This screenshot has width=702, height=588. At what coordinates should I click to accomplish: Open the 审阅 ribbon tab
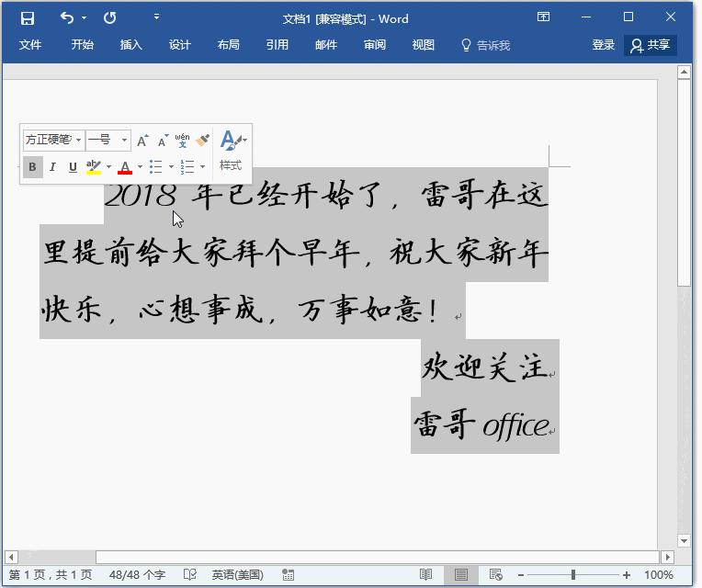point(375,45)
